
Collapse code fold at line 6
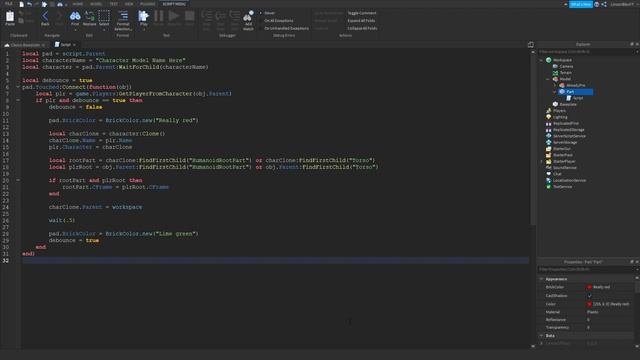pos(18,87)
